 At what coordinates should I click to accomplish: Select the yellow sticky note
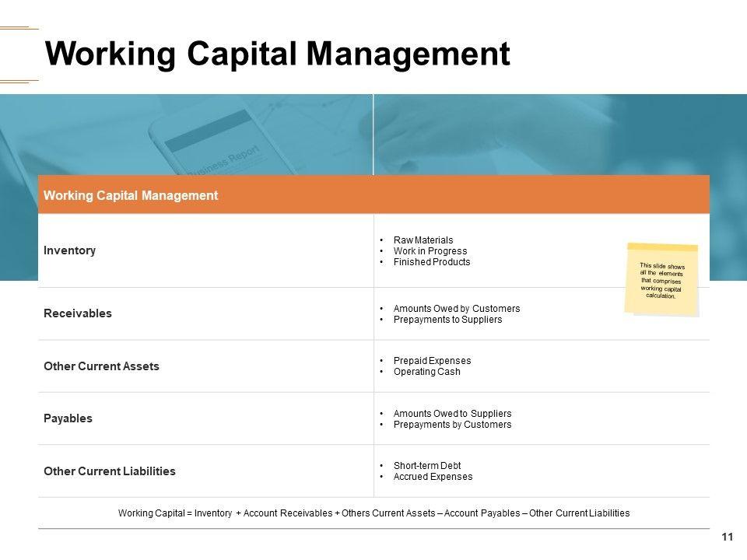(661, 280)
